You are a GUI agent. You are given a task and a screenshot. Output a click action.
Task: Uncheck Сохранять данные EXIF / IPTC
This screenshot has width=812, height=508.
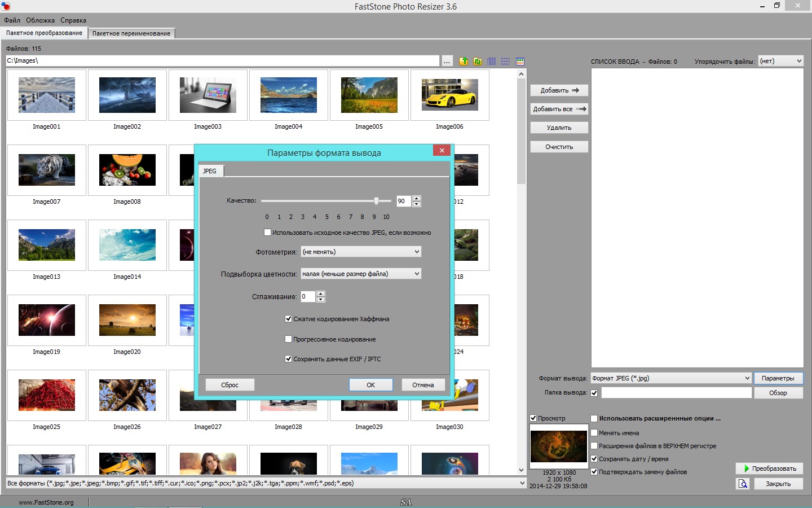pos(289,359)
